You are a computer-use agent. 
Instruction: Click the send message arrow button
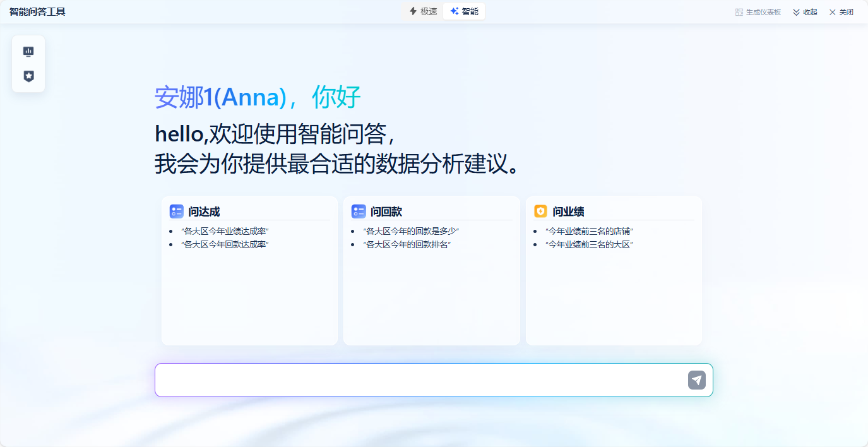coord(696,380)
